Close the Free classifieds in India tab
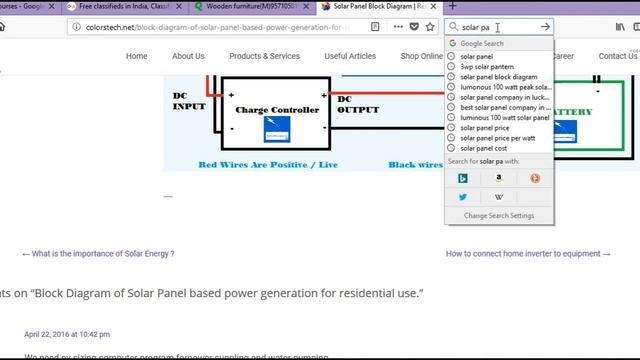The height and width of the screenshot is (360, 640). click(179, 7)
